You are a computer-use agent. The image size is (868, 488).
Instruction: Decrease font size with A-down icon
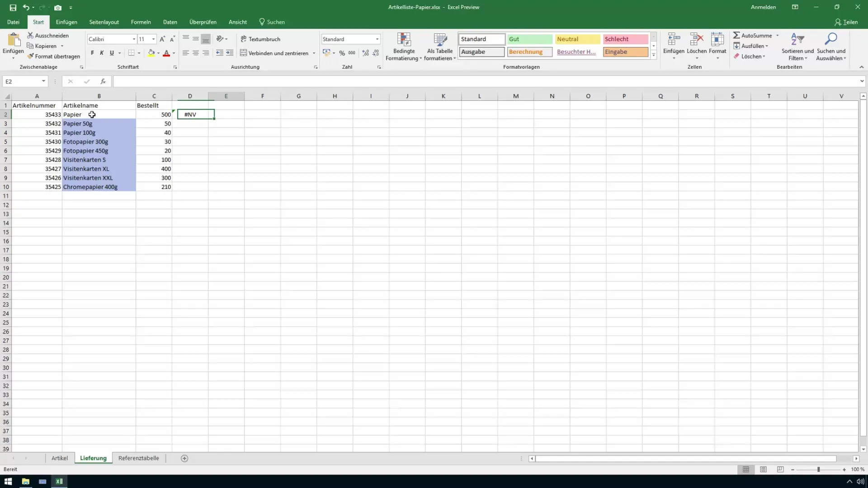(x=172, y=39)
